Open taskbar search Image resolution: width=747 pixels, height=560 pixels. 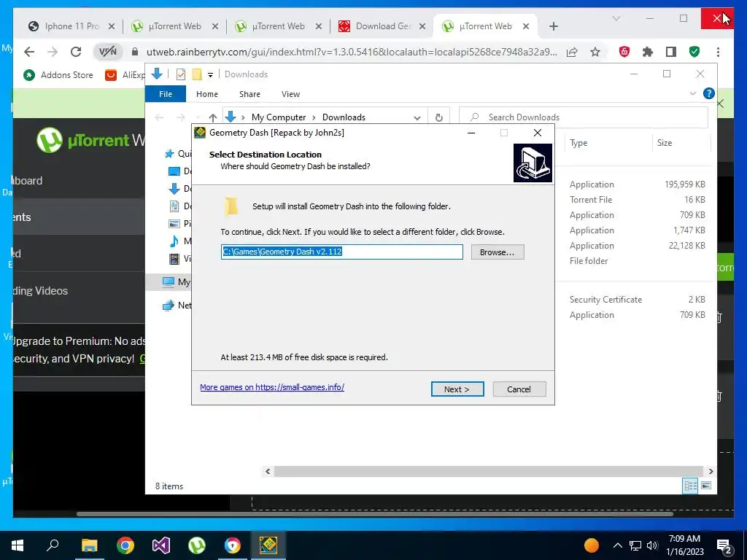click(53, 545)
